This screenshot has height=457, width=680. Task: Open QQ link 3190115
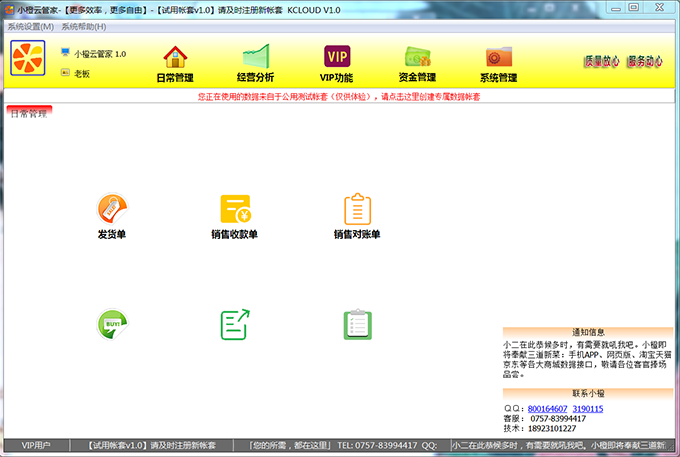click(x=588, y=409)
